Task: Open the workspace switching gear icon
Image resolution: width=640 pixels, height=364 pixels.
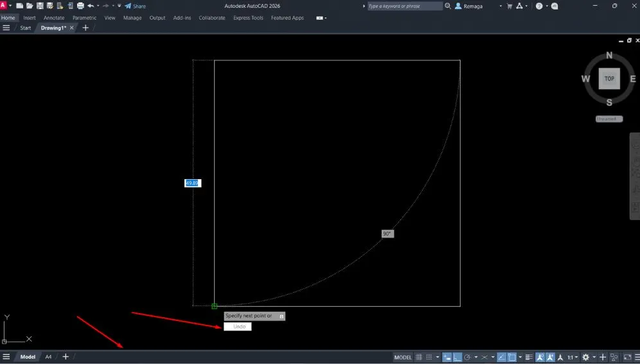Action: (x=585, y=357)
